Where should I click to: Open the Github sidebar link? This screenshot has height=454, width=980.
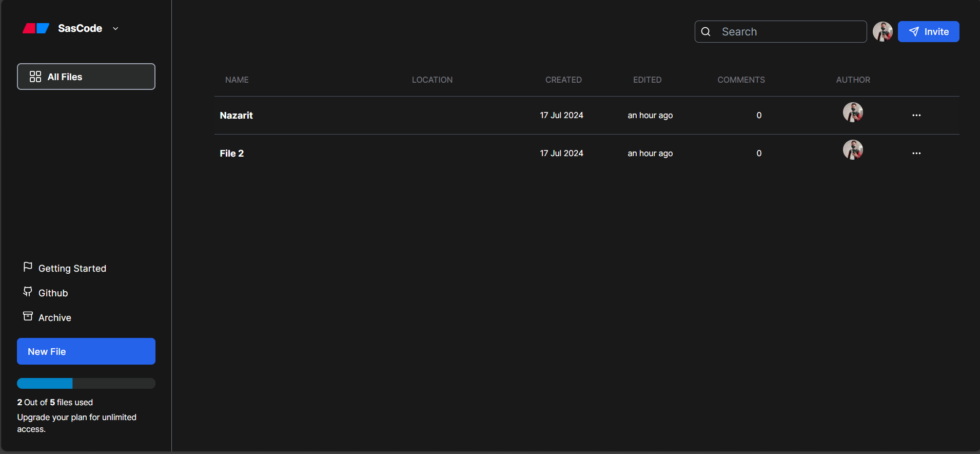pyautogui.click(x=53, y=293)
